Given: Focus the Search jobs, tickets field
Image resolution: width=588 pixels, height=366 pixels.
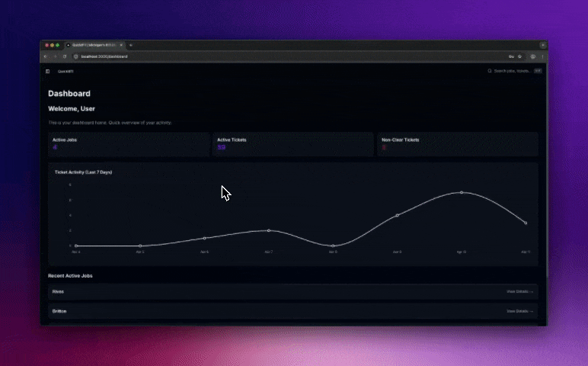Looking at the screenshot, I should pyautogui.click(x=515, y=71).
